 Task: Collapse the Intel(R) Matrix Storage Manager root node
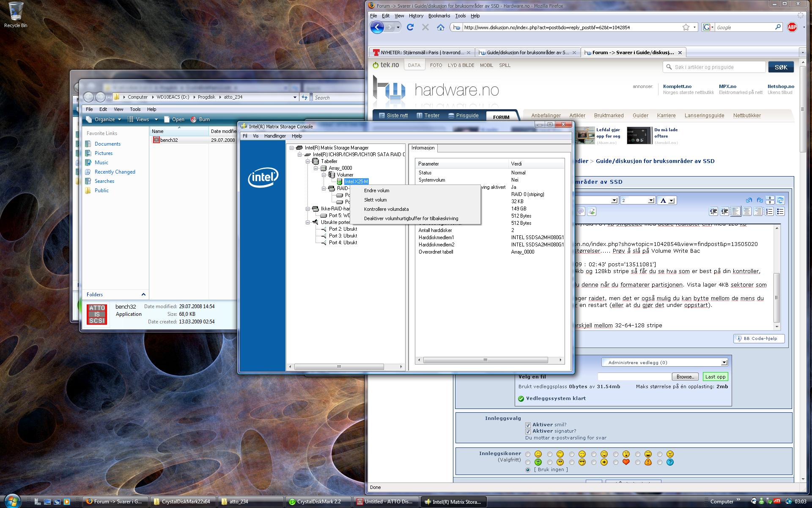(291, 148)
